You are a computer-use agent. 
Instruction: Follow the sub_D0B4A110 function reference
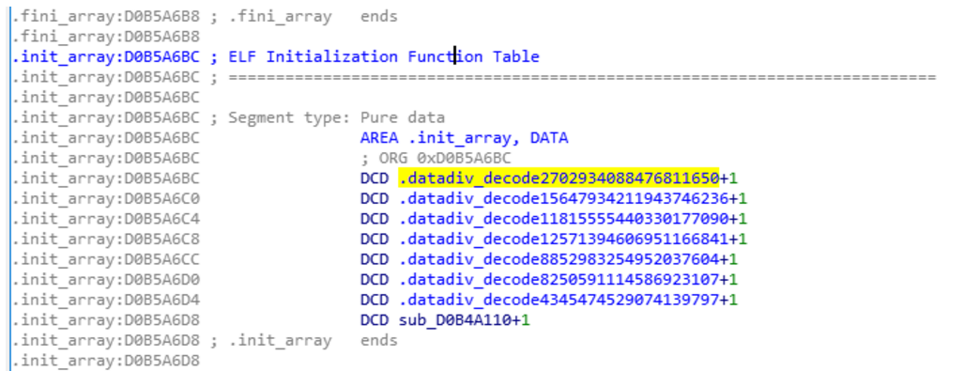click(x=455, y=320)
